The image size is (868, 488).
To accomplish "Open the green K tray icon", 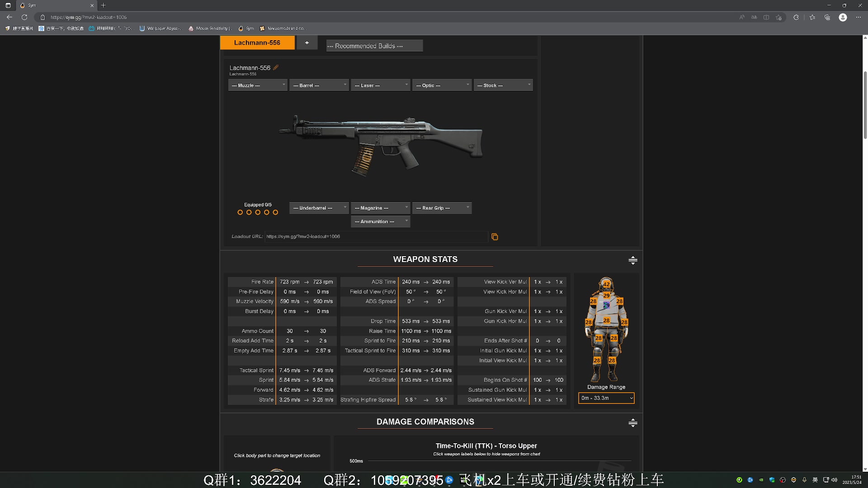I will coord(739,480).
